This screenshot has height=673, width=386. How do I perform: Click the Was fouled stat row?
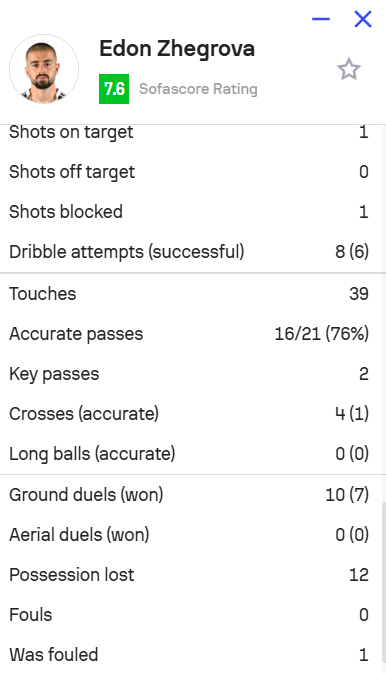point(189,655)
